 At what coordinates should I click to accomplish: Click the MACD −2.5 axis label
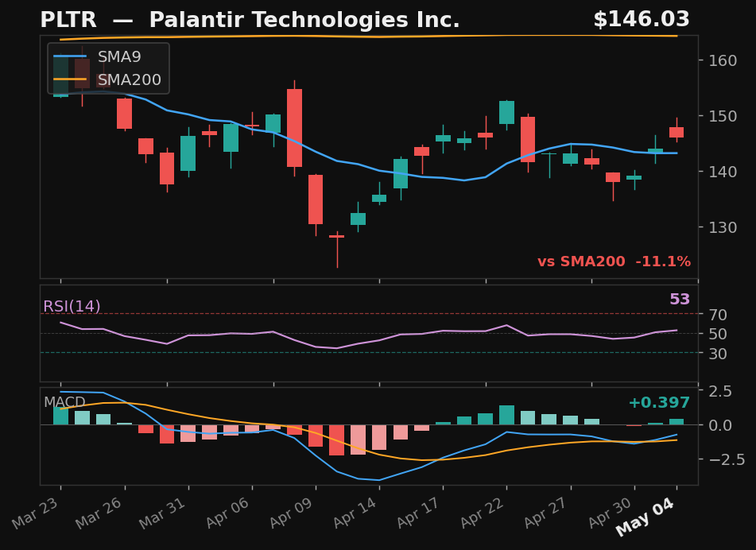click(x=727, y=460)
